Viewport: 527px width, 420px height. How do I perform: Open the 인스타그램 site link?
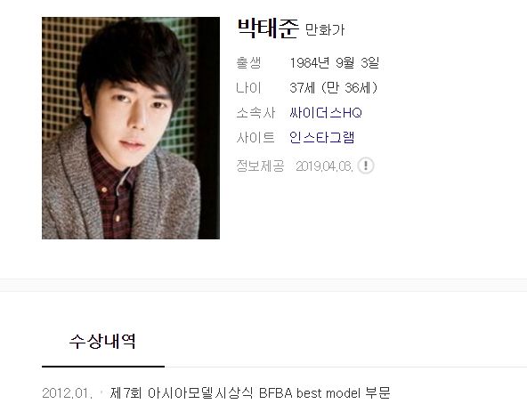click(321, 137)
